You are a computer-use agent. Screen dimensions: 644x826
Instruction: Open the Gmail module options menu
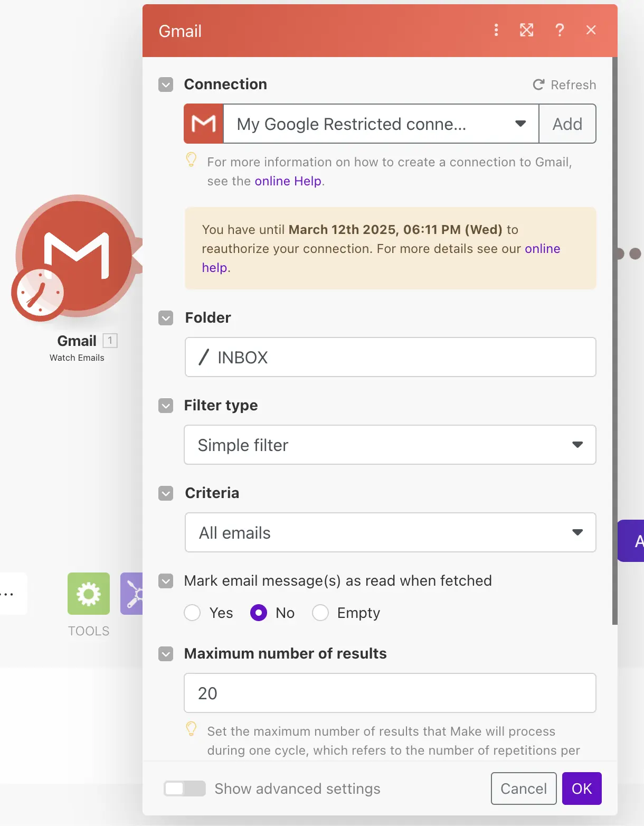coord(496,30)
